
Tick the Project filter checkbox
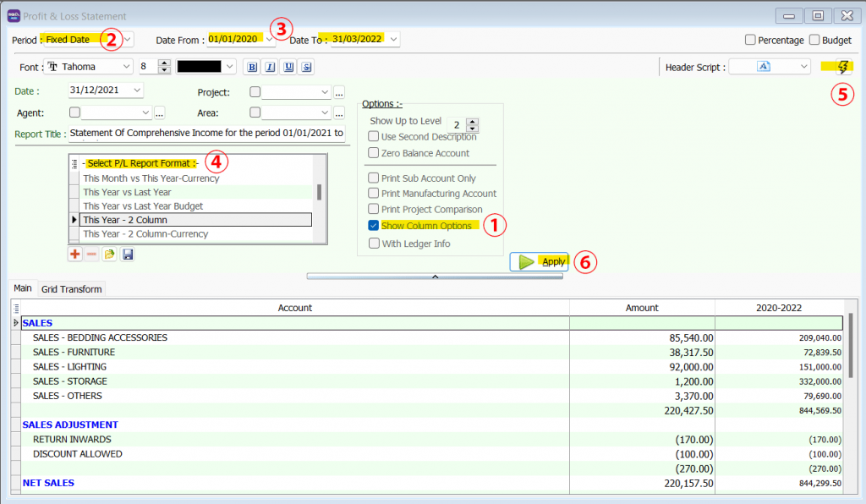(255, 91)
